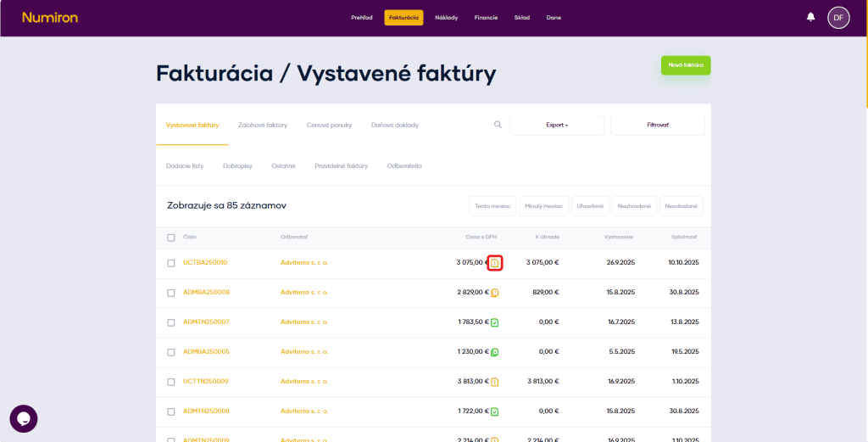
Task: Switch to the Zálohové faktúry tab
Action: point(263,126)
